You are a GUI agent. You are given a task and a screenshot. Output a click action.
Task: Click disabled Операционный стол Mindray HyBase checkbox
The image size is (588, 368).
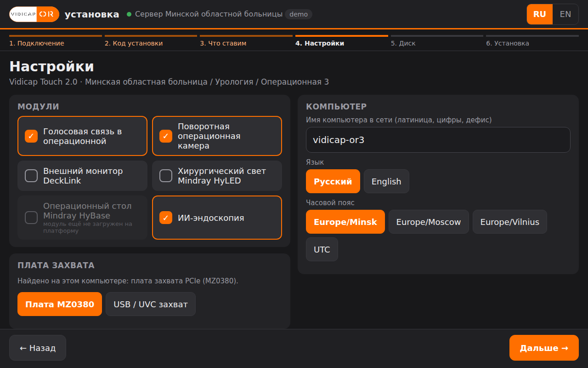click(x=31, y=218)
